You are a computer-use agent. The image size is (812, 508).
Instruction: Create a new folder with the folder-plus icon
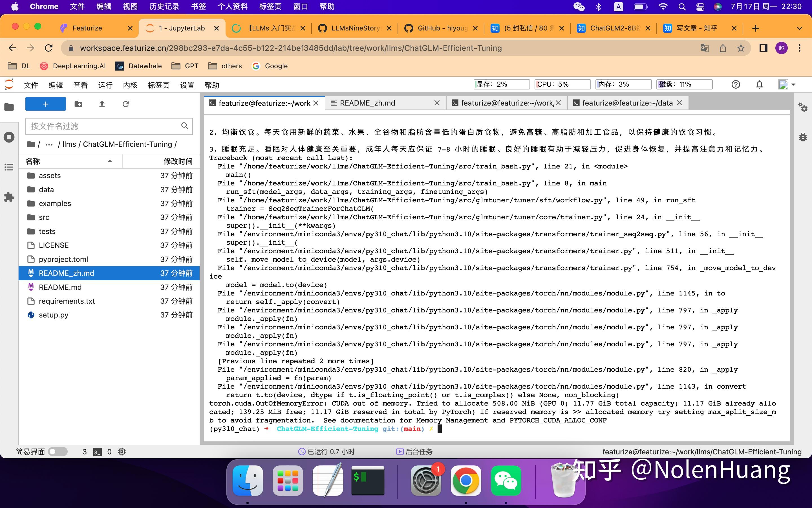coord(78,104)
